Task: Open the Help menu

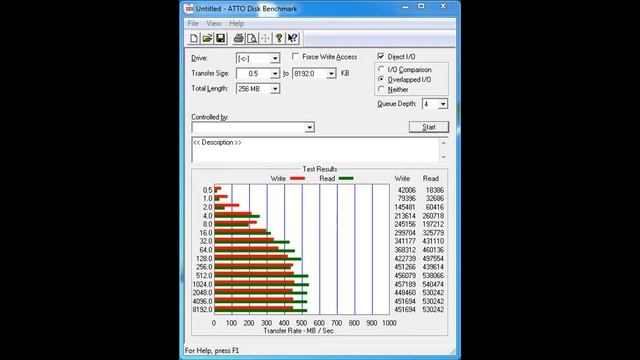Action: click(236, 23)
